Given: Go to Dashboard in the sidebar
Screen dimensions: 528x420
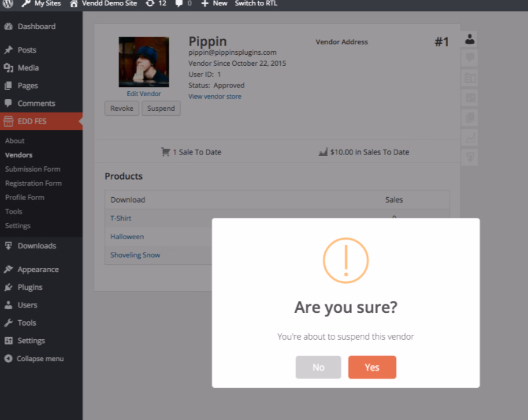Looking at the screenshot, I should click(x=36, y=27).
